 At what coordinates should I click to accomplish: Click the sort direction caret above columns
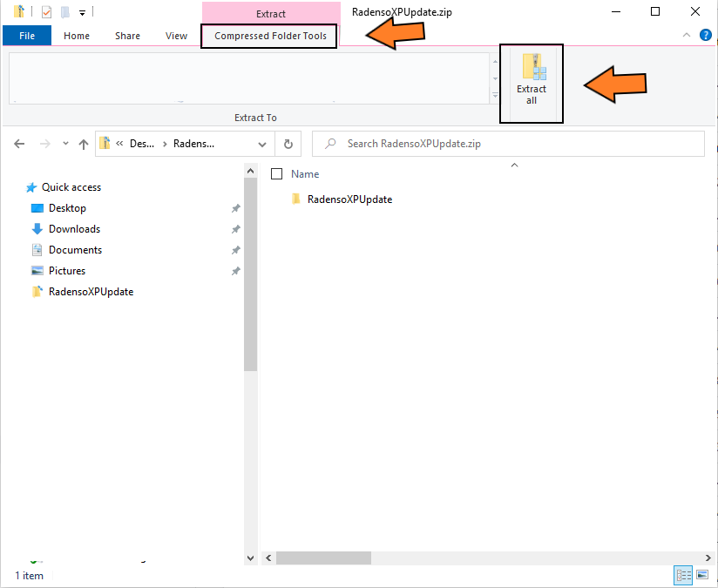tap(514, 166)
